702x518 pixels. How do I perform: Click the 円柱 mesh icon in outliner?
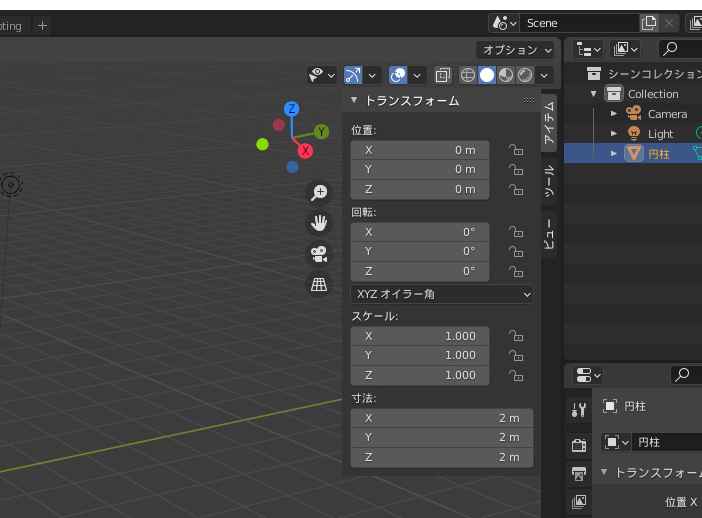tap(634, 153)
